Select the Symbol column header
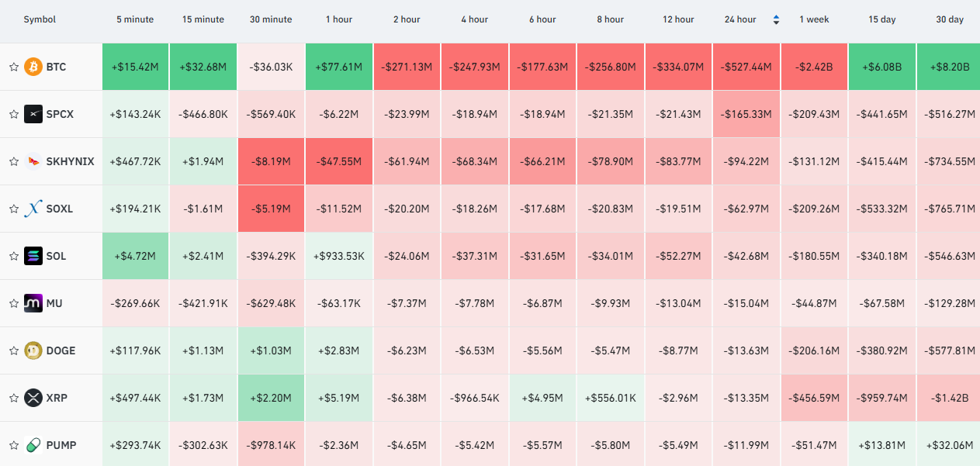The height and width of the screenshot is (466, 980). pos(40,19)
